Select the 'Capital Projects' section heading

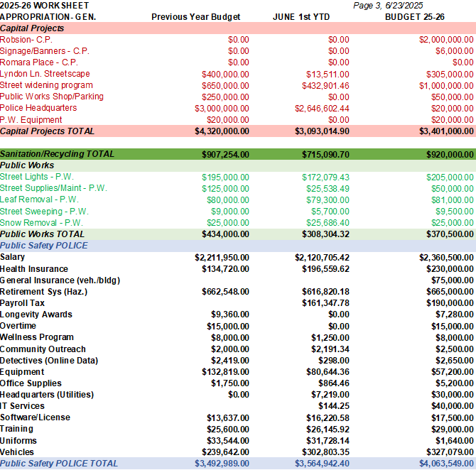(32, 28)
